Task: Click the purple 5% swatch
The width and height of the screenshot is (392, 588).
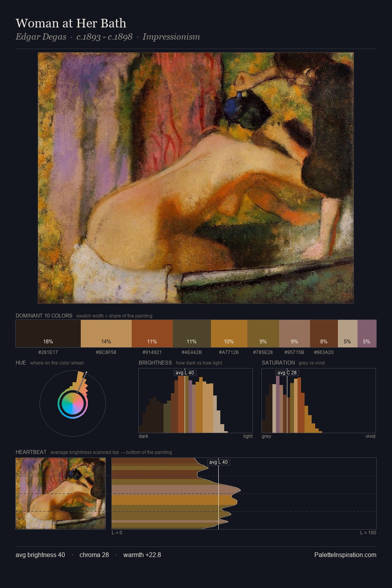Action: pos(367,334)
